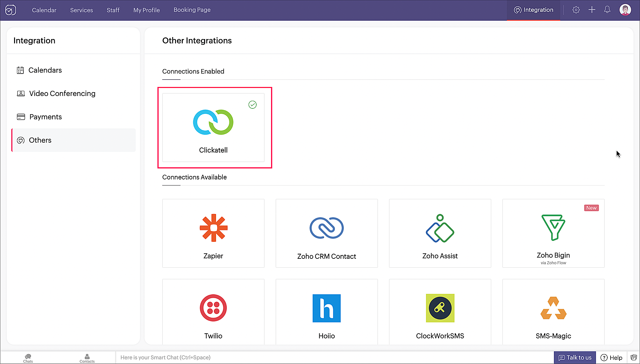Open the Services tab
Screen dimensions: 640x364
pyautogui.click(x=82, y=10)
